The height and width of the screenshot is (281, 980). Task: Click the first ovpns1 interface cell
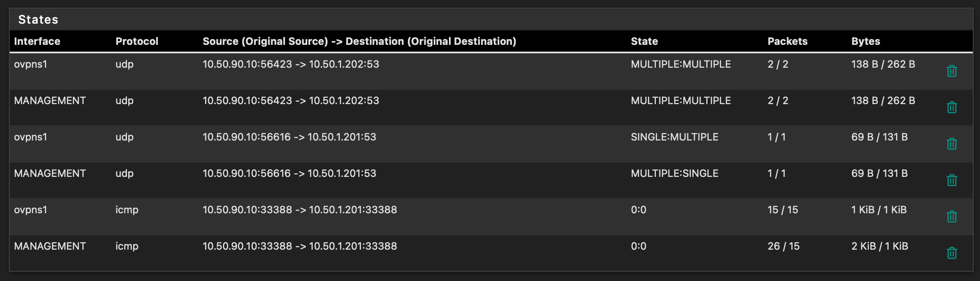point(30,64)
